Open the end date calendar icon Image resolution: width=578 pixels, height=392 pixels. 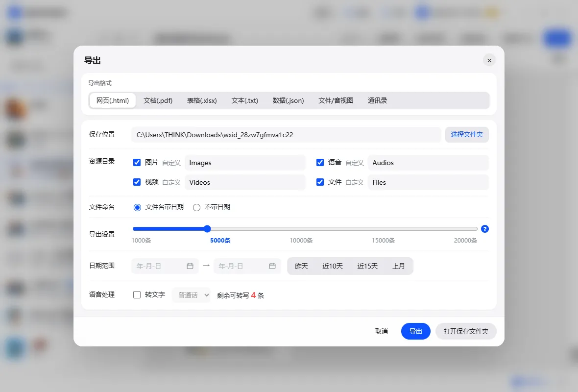272,266
